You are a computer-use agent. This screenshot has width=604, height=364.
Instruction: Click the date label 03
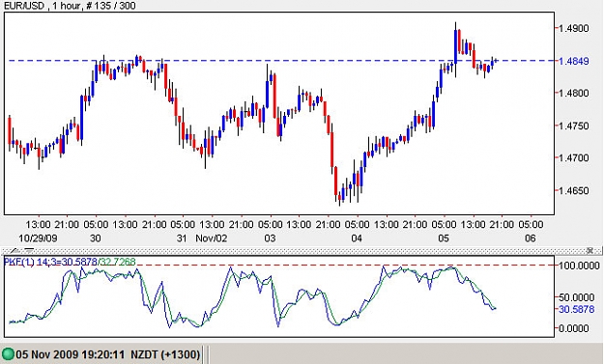click(270, 238)
